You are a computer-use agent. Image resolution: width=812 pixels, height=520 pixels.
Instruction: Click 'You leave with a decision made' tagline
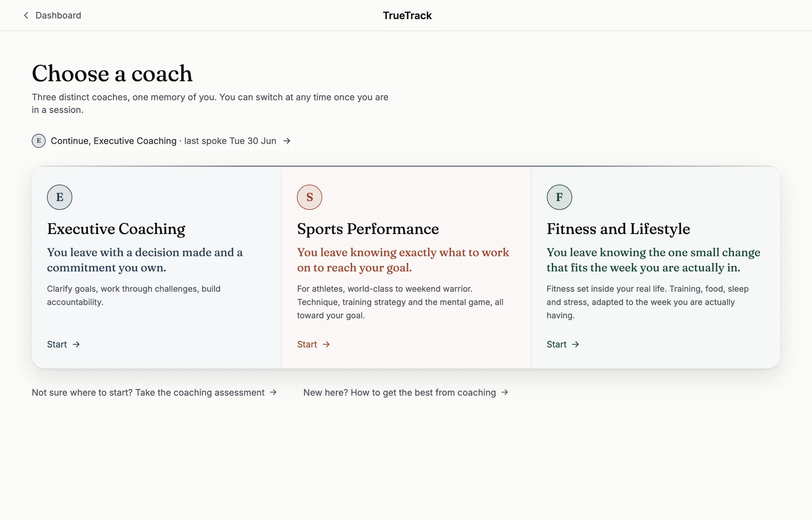coord(145,260)
